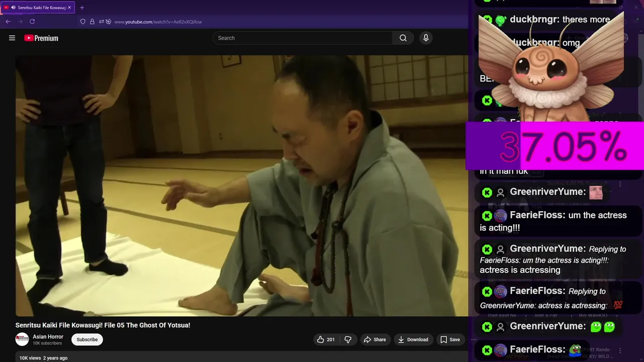Click the video title text
This screenshot has width=644, height=362.
[x=103, y=325]
